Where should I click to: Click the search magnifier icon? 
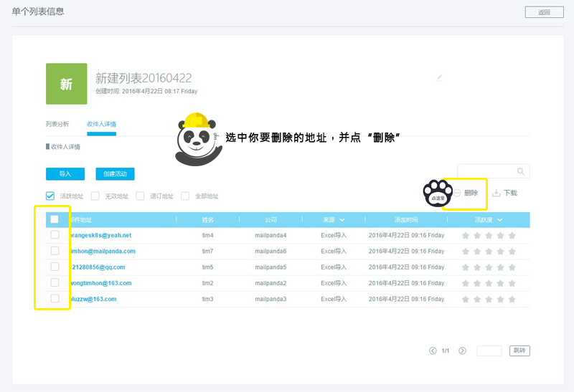522,172
